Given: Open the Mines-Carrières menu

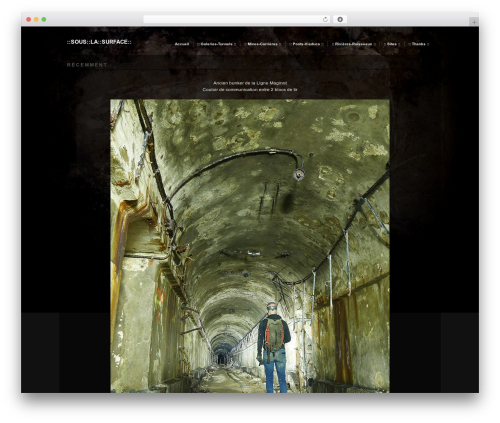Looking at the screenshot, I should coord(262,44).
